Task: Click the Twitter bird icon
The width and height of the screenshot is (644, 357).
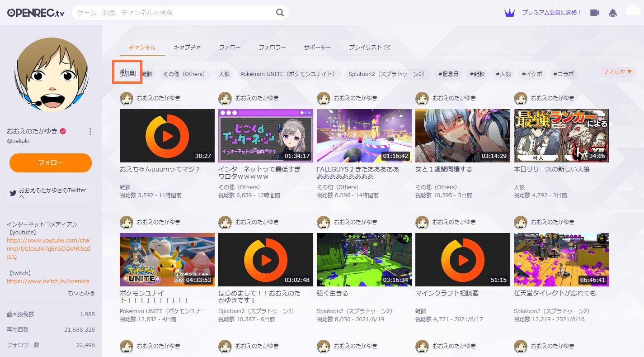Action: 13,193
